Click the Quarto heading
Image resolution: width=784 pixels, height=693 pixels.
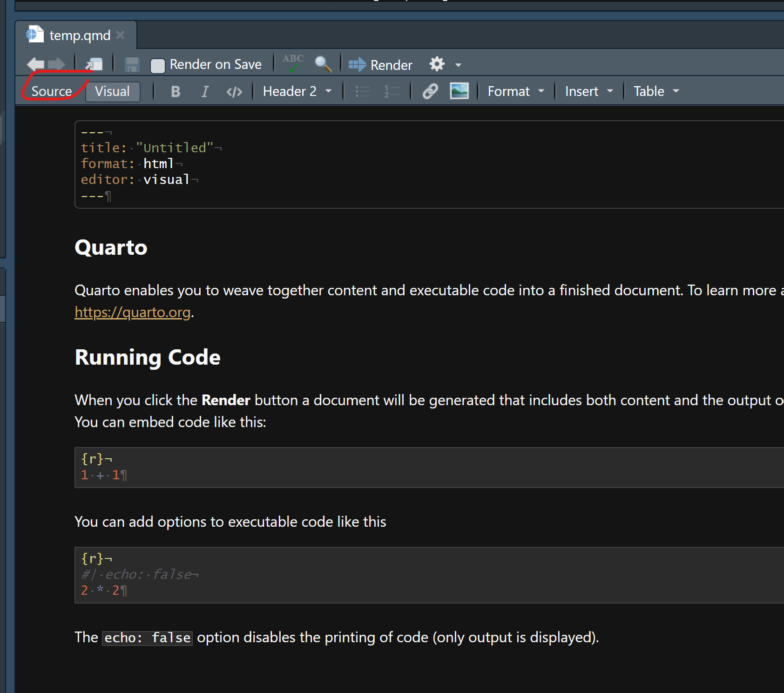(111, 247)
